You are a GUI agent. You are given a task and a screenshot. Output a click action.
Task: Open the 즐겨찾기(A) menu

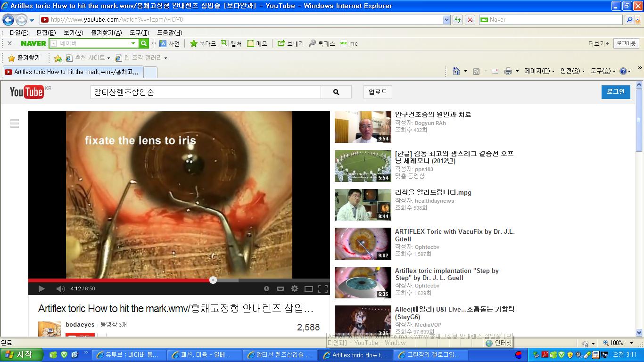[x=106, y=33]
